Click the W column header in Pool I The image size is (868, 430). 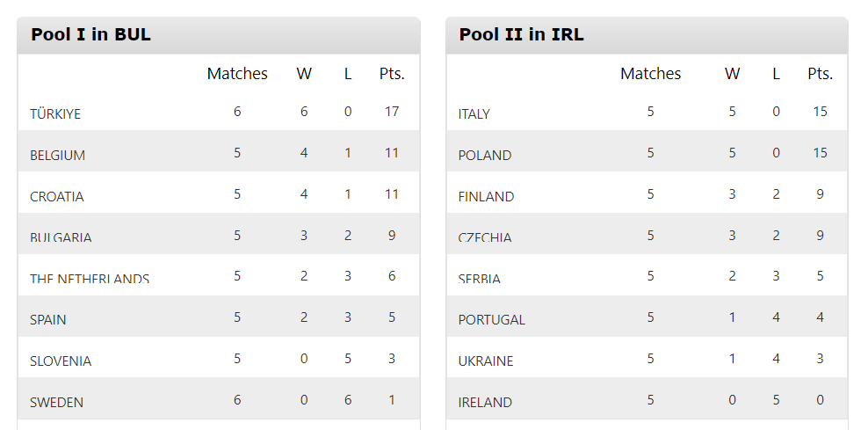tap(304, 74)
